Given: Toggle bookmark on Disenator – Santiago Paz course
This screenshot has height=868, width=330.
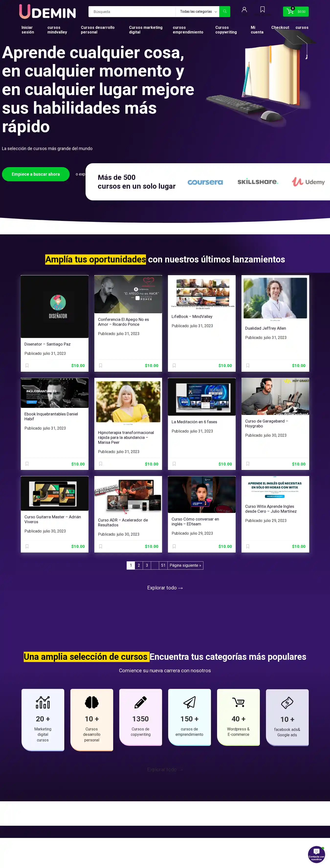Looking at the screenshot, I should pos(27,366).
